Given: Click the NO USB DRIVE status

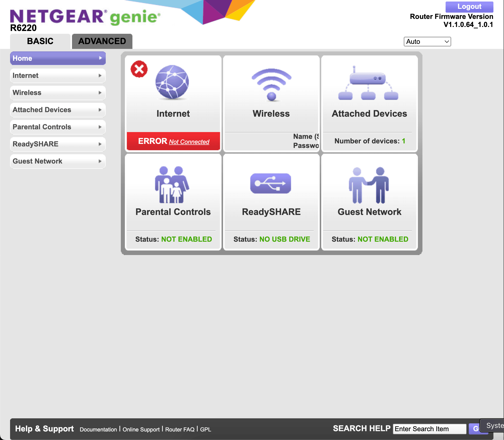Looking at the screenshot, I should point(285,239).
